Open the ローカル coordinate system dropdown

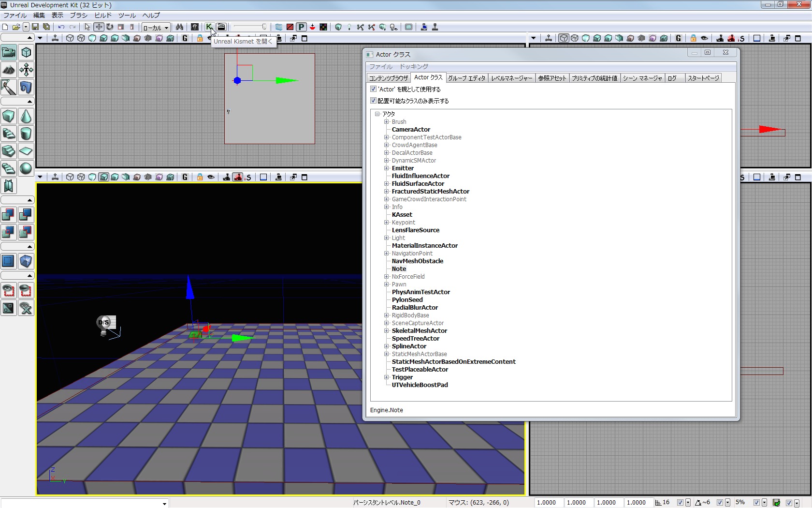pyautogui.click(x=156, y=28)
